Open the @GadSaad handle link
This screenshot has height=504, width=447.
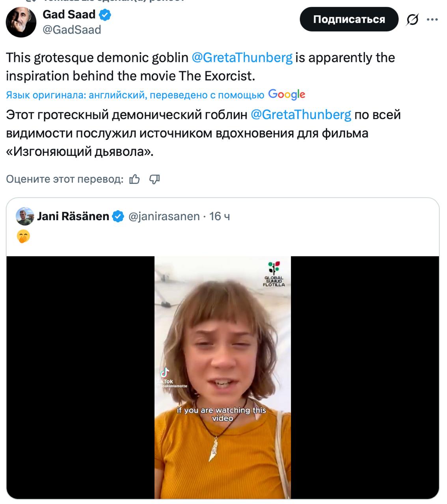click(x=72, y=30)
